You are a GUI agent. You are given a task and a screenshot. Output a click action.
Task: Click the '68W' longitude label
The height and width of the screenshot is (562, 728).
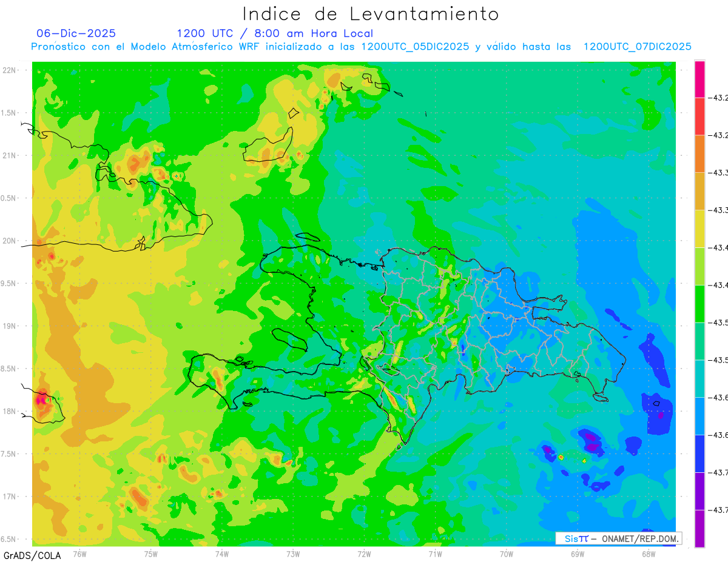(x=649, y=554)
